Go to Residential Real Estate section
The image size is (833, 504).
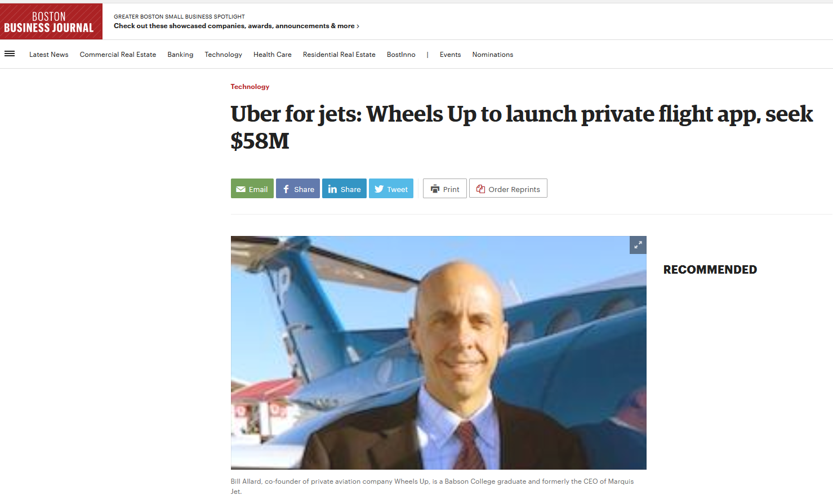click(x=339, y=55)
